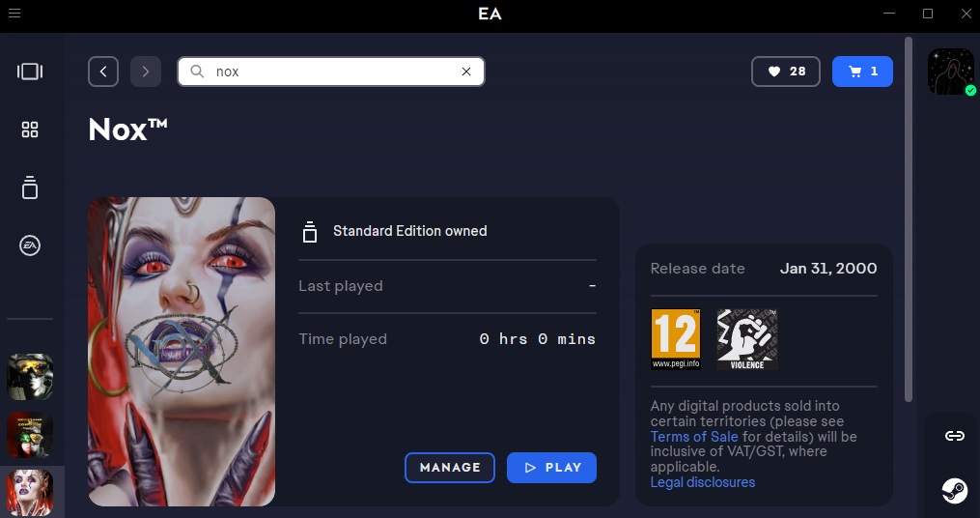980x518 pixels.
Task: Open the Home carousel icon in the sidebar
Action: (30, 72)
